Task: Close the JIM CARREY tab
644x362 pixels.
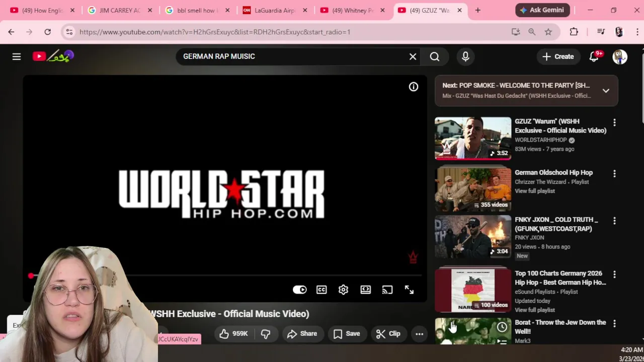Action: tap(149, 11)
